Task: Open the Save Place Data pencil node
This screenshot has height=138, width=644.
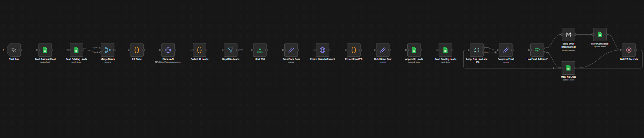Action: tap(291, 50)
